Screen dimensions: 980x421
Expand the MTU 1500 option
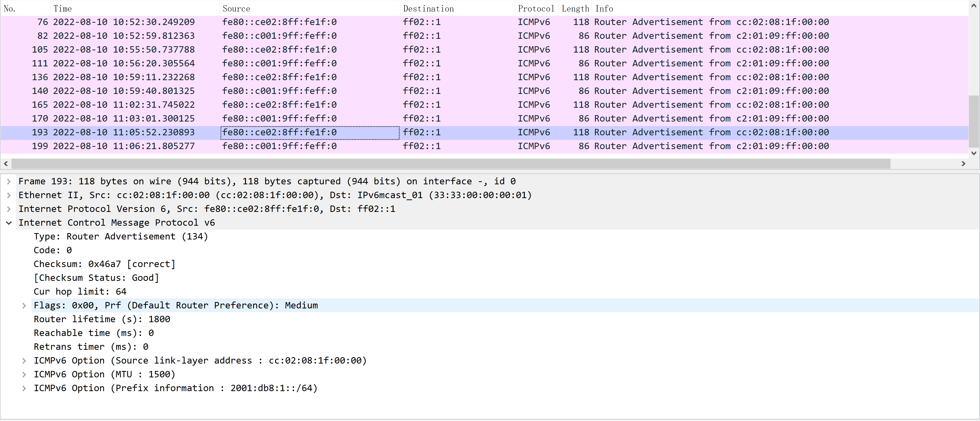(x=24, y=375)
